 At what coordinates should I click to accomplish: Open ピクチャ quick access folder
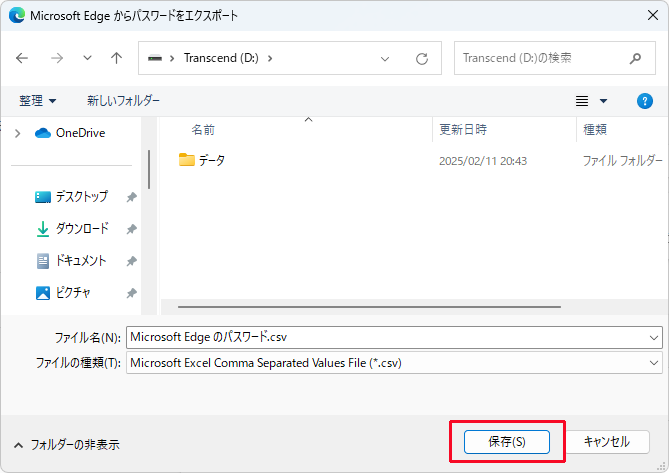click(x=73, y=293)
